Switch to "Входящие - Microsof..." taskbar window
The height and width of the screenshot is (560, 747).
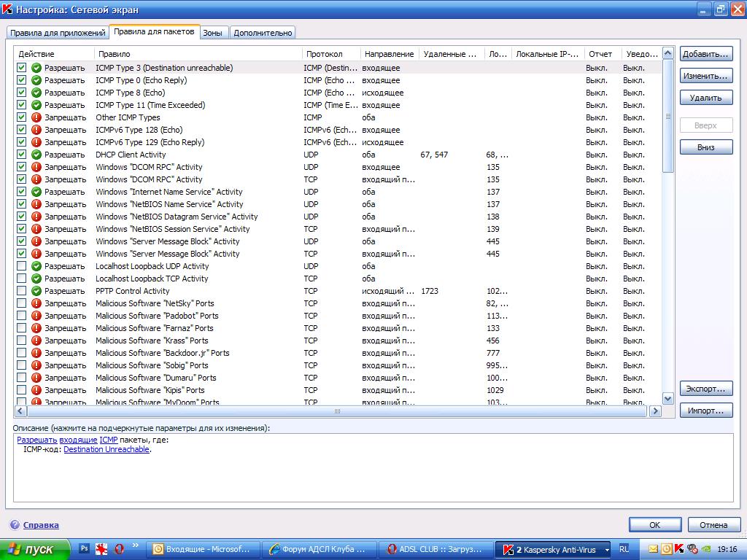[203, 549]
